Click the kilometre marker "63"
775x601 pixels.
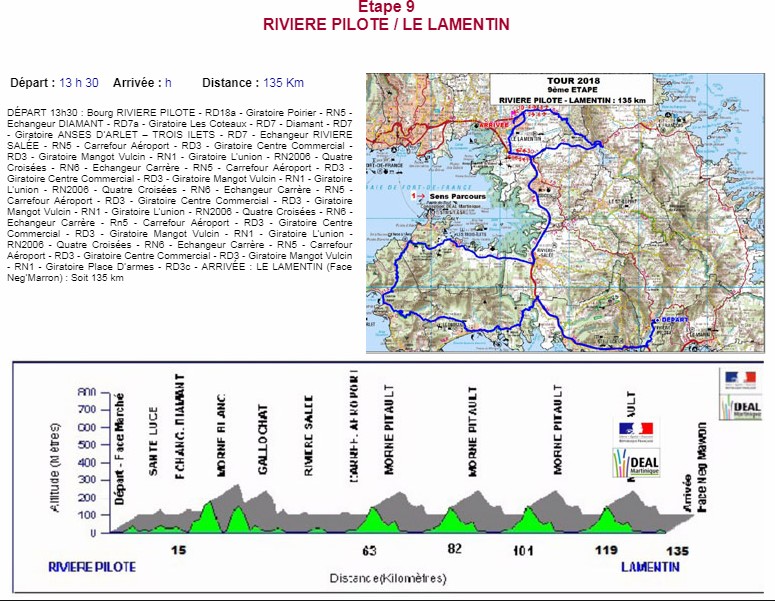pyautogui.click(x=369, y=550)
